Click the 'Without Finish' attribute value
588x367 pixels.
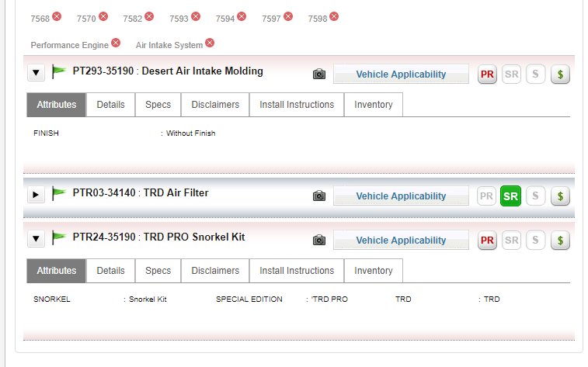190,133
